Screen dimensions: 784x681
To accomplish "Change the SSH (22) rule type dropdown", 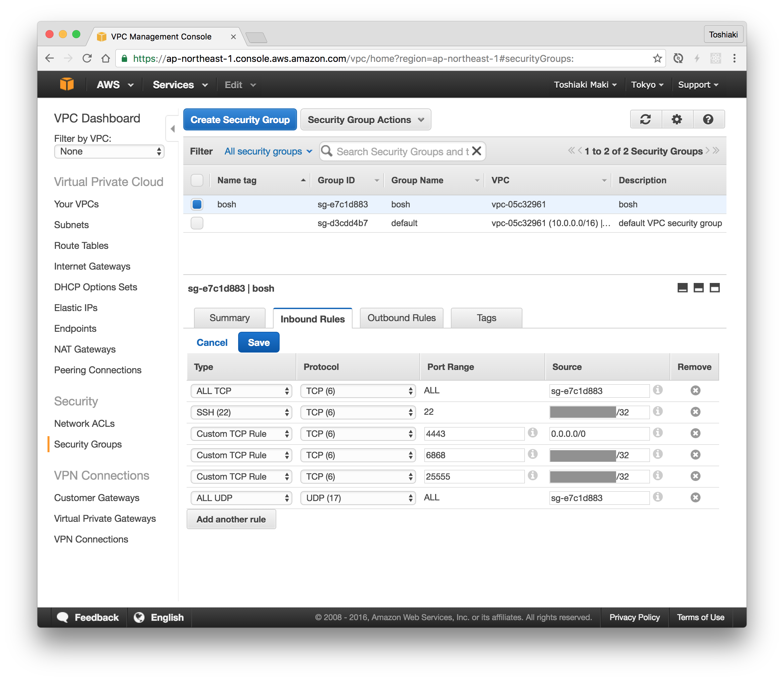I will coord(241,412).
